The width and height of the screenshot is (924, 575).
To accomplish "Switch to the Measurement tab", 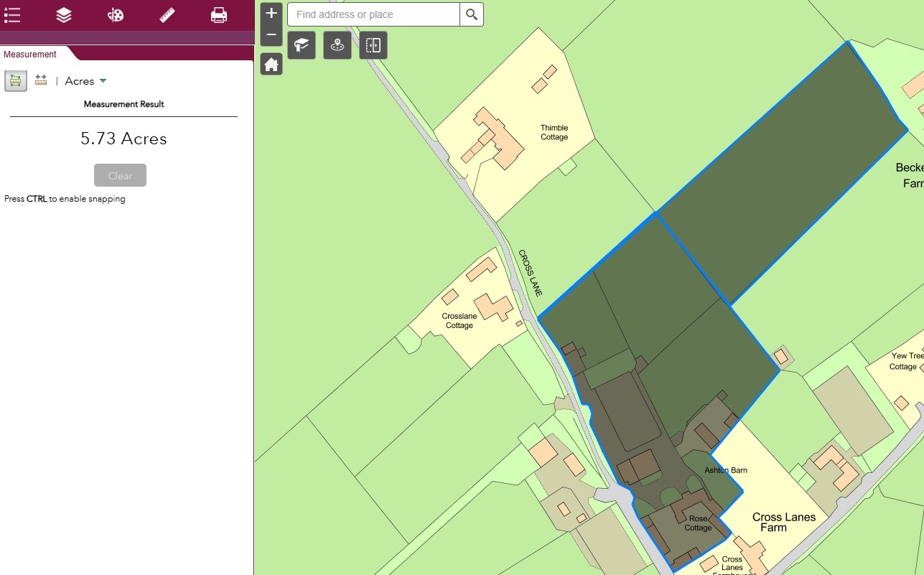I will point(30,55).
